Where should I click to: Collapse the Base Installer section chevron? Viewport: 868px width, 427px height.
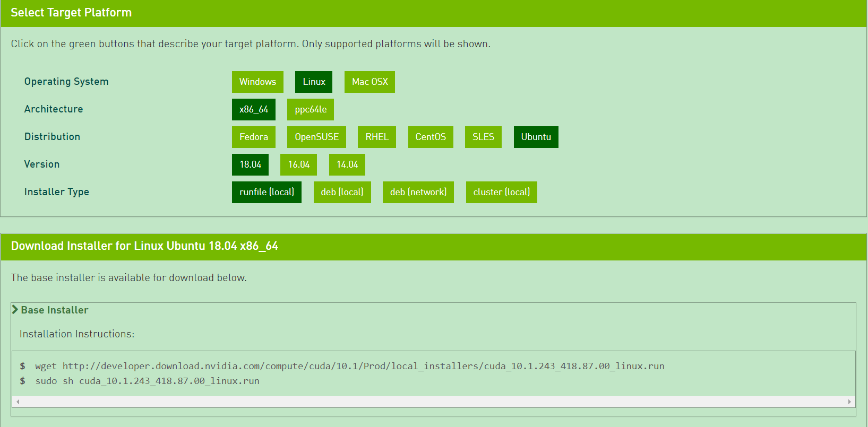(x=15, y=310)
